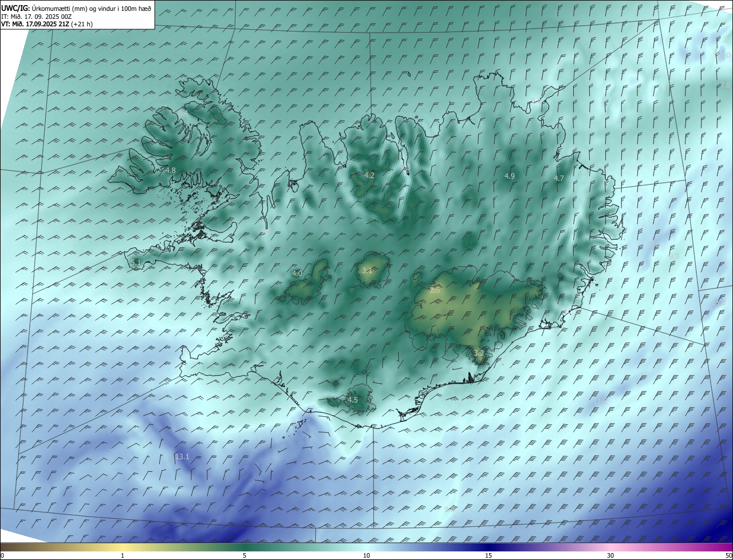
Task: Click the pink colorbar segment above label 30
Action: point(610,547)
